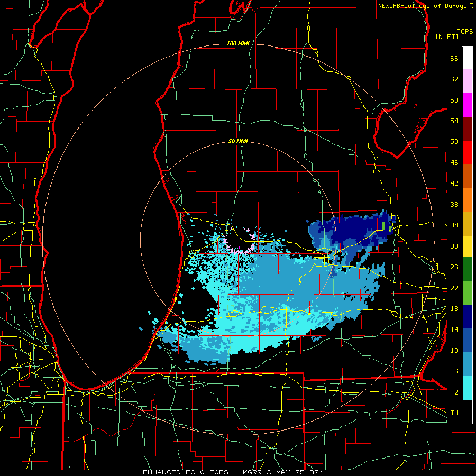Image resolution: width=476 pixels, height=476 pixels.
Task: Click the legend value 34
Action: click(454, 225)
